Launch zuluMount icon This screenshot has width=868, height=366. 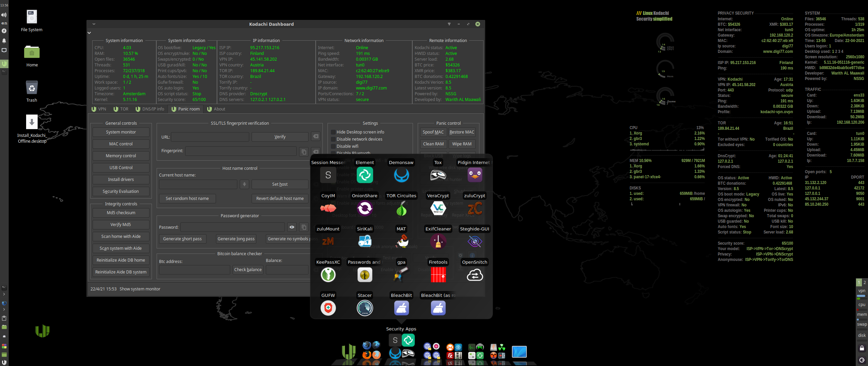click(x=328, y=241)
